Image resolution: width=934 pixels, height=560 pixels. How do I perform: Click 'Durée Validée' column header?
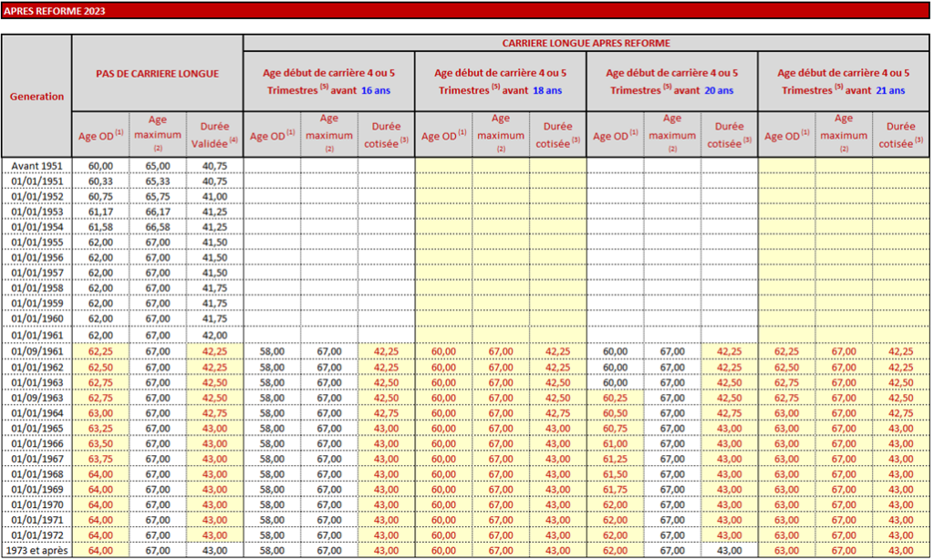coord(214,135)
